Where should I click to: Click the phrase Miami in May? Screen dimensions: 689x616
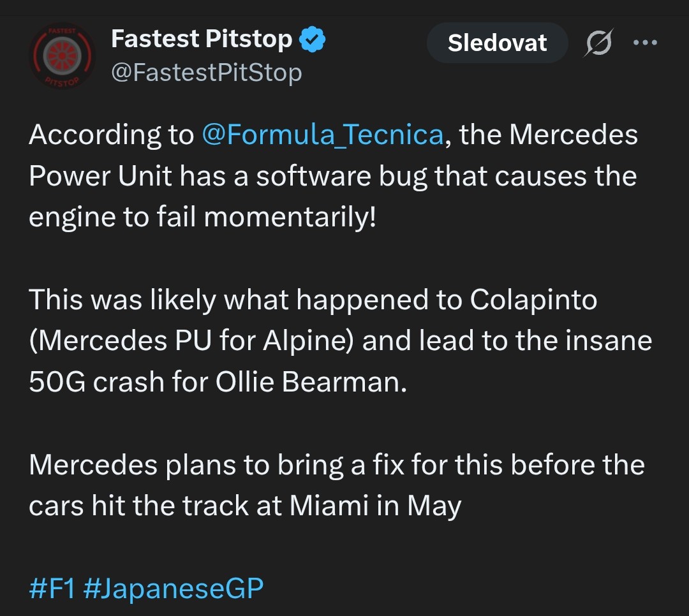tap(376, 506)
